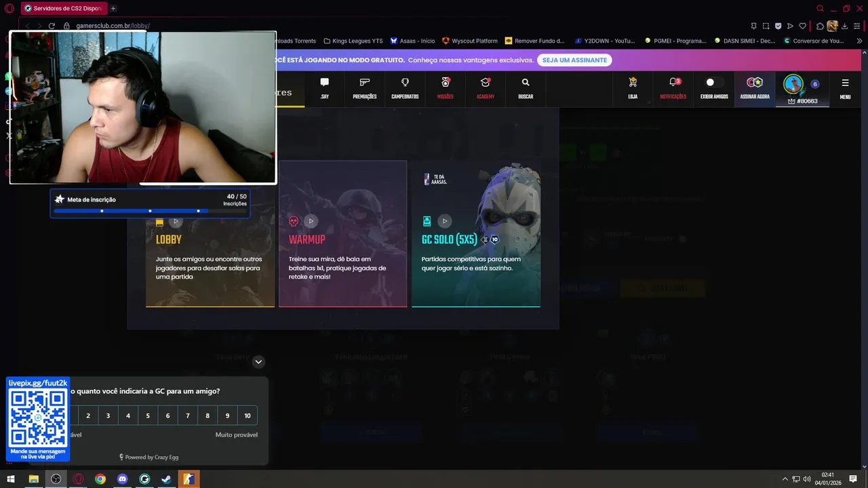Open the Campeonatos trophy icon
This screenshot has width=868, height=488.
[405, 82]
